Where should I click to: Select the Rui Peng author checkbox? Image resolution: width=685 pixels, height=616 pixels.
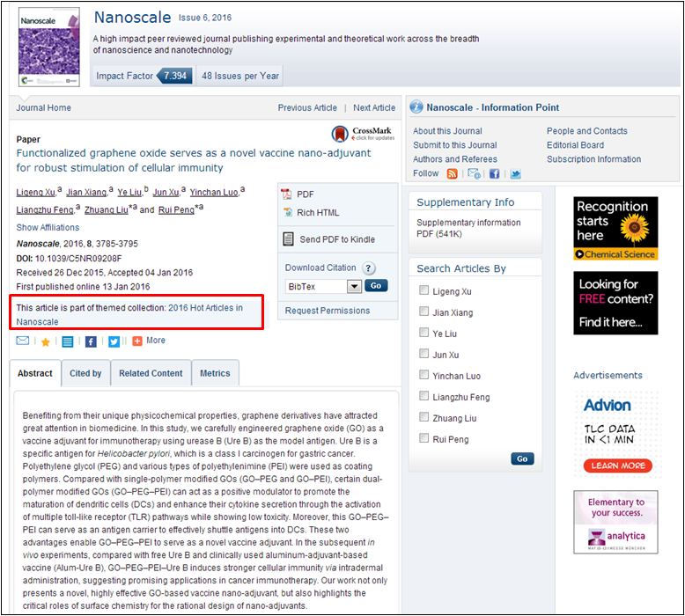(x=424, y=439)
